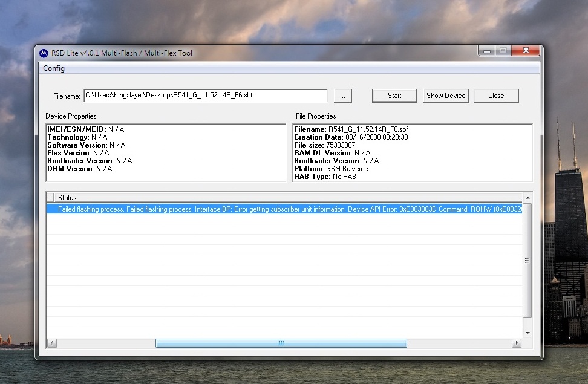The width and height of the screenshot is (588, 384).
Task: Click the 'IMEI/ESN/MEID: N / A' line
Action: pos(86,129)
